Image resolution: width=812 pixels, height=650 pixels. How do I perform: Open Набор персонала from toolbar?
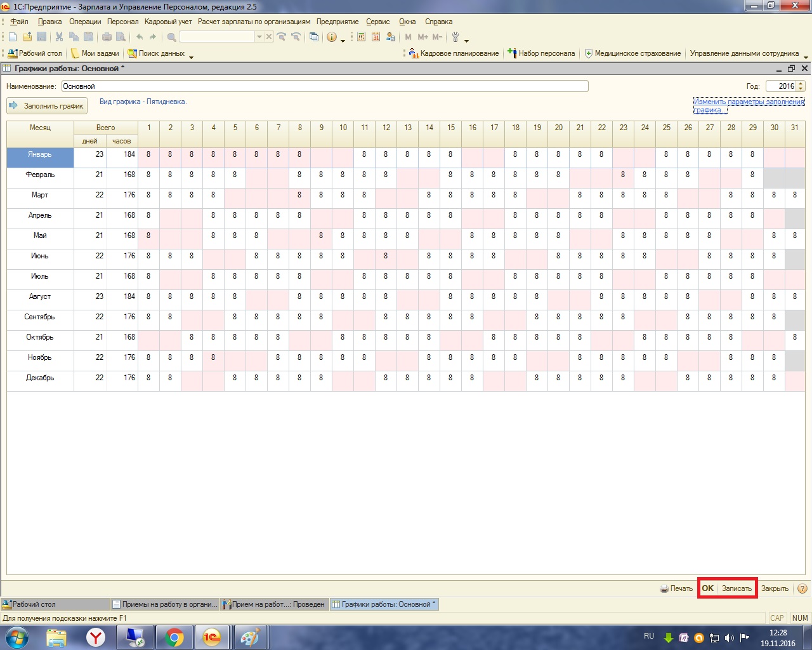point(541,53)
